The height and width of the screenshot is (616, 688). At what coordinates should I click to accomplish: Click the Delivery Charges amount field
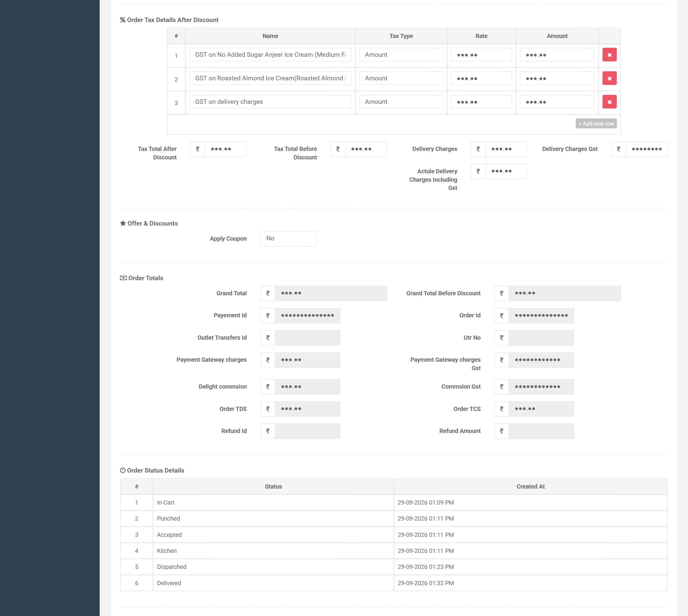point(506,149)
